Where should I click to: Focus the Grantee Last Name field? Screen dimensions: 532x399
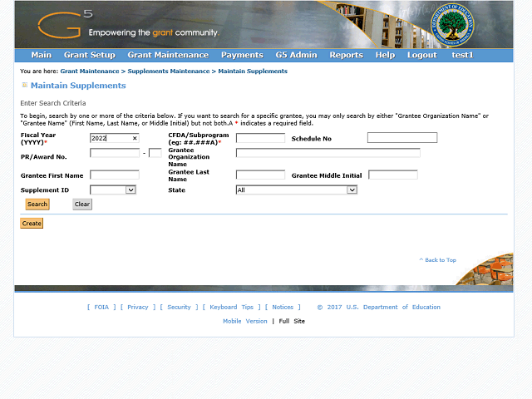tap(260, 175)
